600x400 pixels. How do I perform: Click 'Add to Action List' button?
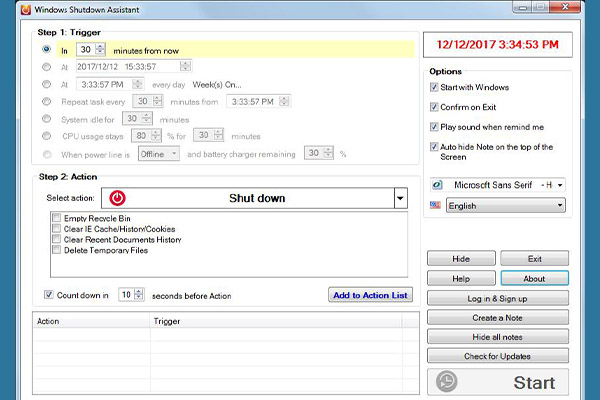370,295
